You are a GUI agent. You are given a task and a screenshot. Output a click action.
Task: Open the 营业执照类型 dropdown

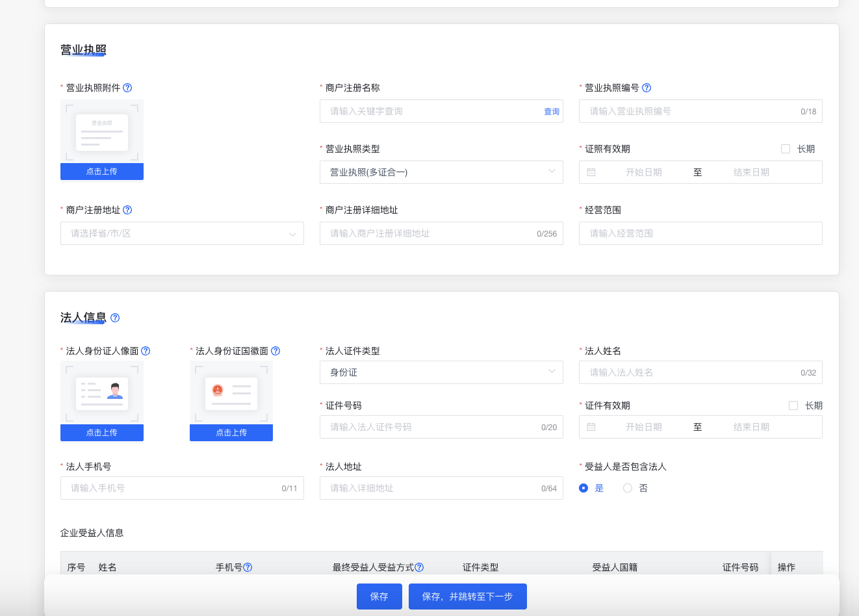[441, 172]
